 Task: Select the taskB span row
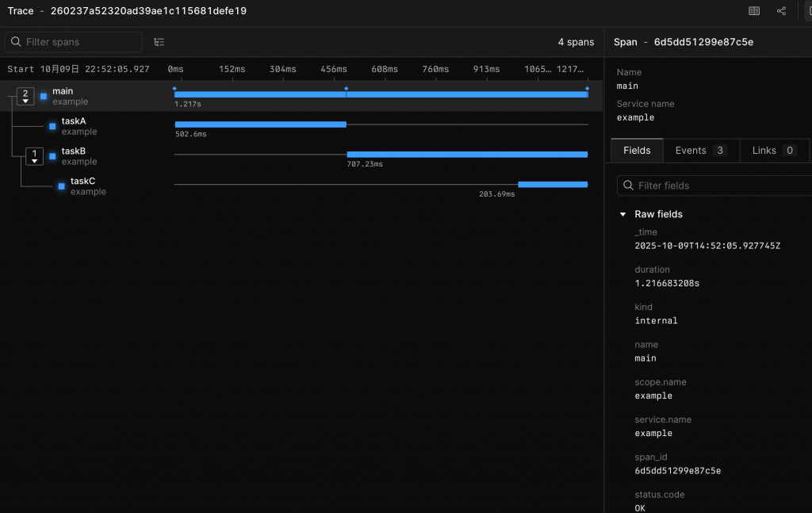pyautogui.click(x=301, y=156)
